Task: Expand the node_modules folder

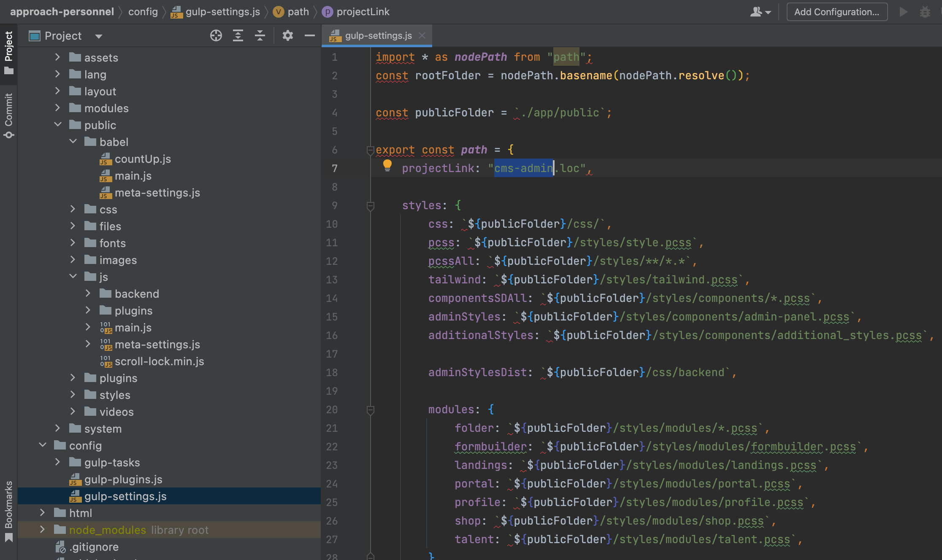Action: click(x=43, y=530)
